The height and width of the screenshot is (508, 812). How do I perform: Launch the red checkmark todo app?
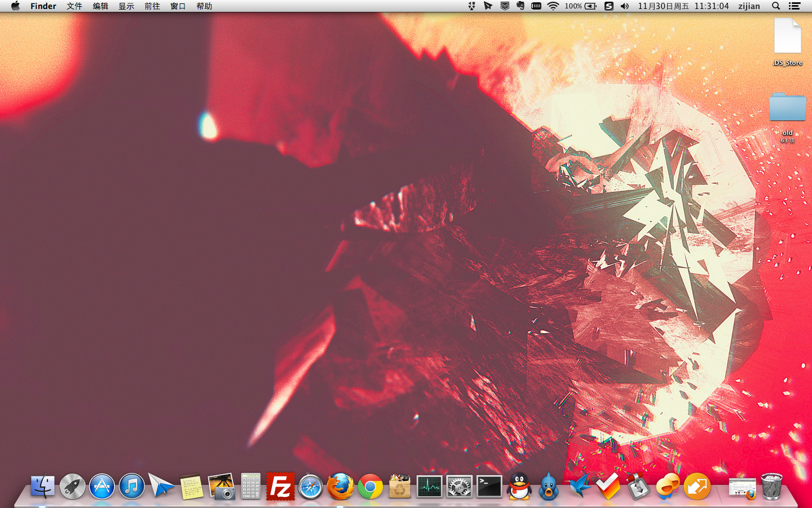(608, 486)
